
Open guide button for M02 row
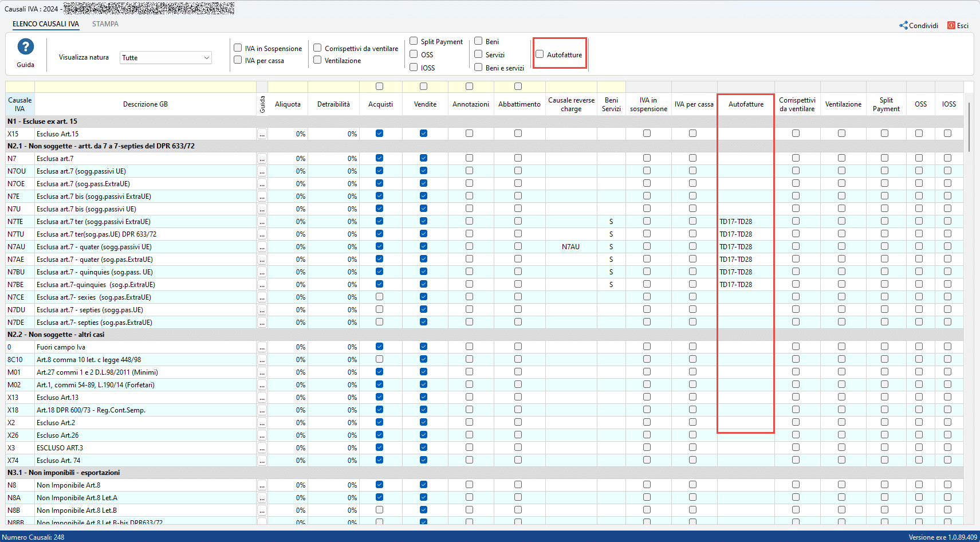(x=262, y=385)
